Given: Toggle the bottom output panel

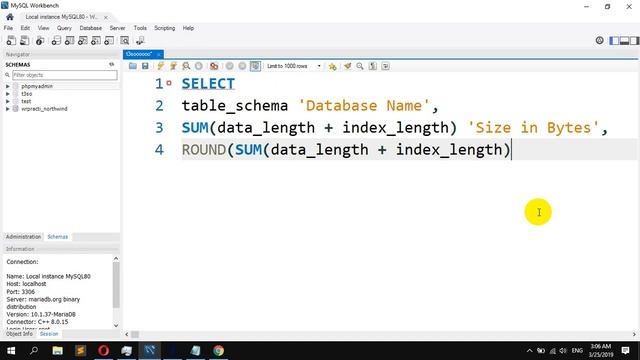Looking at the screenshot, I should [x=624, y=40].
